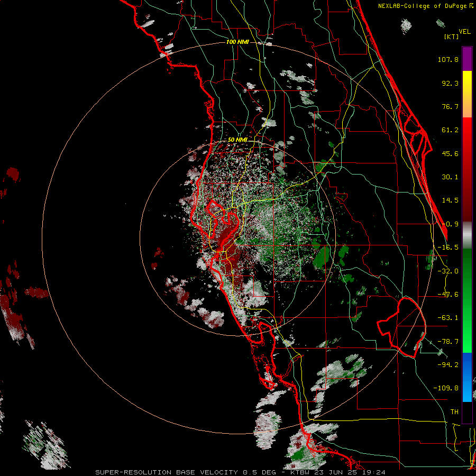Viewport: 476px width, 476px height.
Task: Click the VEL legend title
Action: coord(465,32)
